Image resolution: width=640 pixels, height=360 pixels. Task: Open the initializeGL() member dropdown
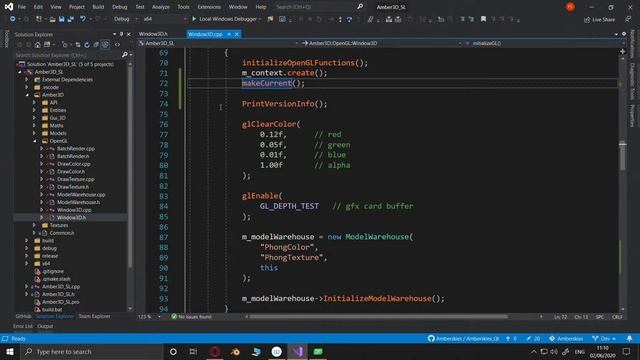pos(545,43)
